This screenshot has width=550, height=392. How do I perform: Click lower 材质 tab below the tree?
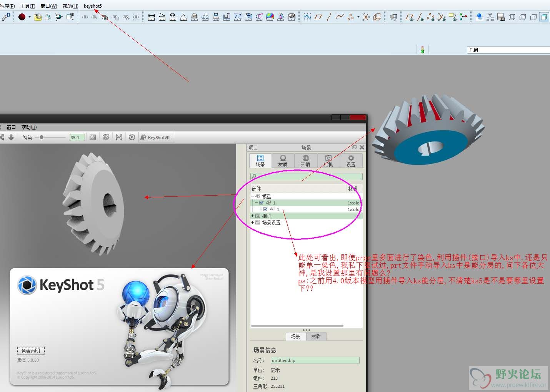(x=316, y=336)
